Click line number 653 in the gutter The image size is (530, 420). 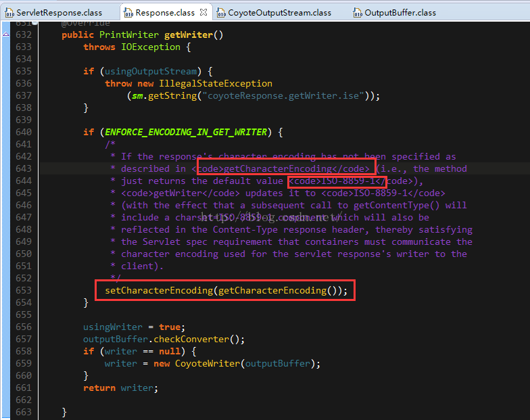(x=24, y=290)
